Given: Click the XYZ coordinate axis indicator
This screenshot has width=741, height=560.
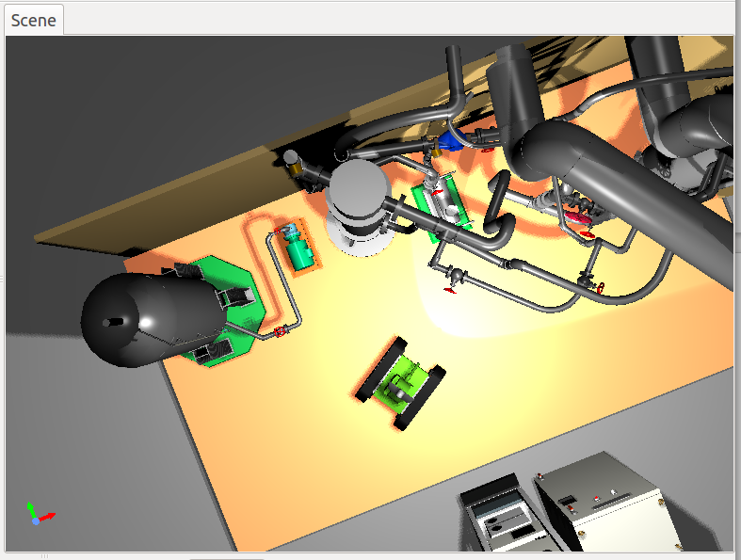Looking at the screenshot, I should point(38,514).
